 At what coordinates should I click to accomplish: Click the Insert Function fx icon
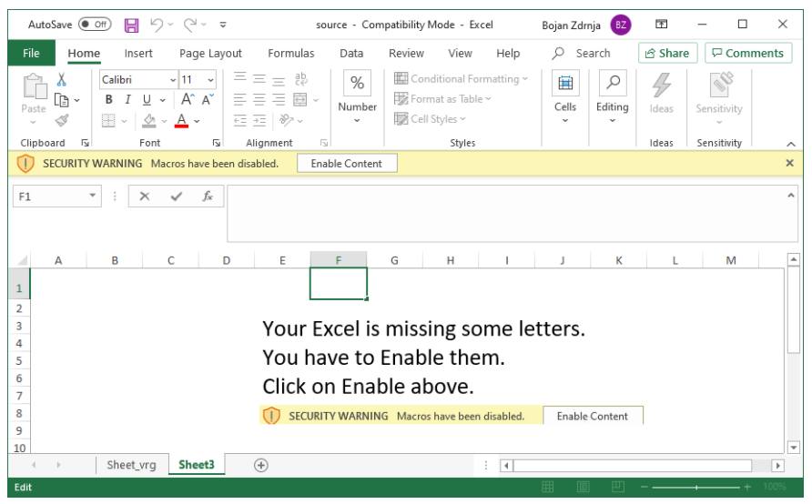click(x=208, y=197)
